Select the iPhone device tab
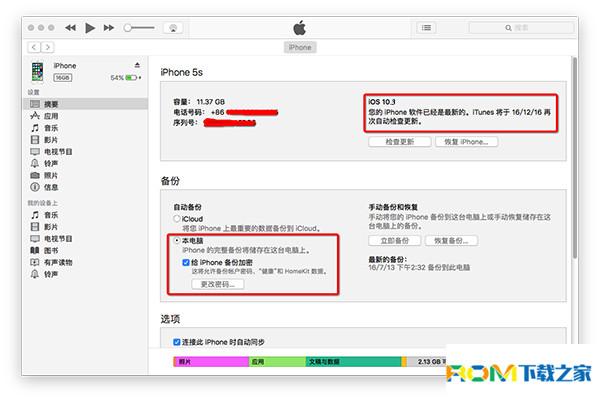This screenshot has height=400, width=600. 300,47
